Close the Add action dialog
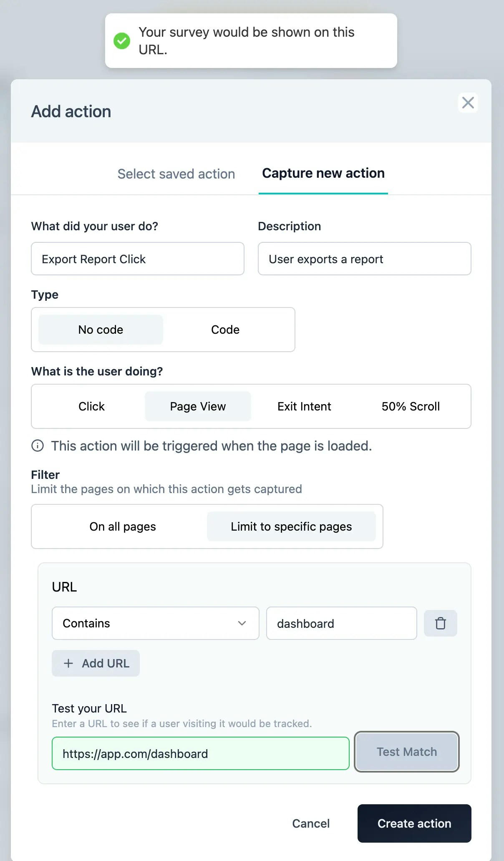The image size is (504, 861). tap(468, 103)
